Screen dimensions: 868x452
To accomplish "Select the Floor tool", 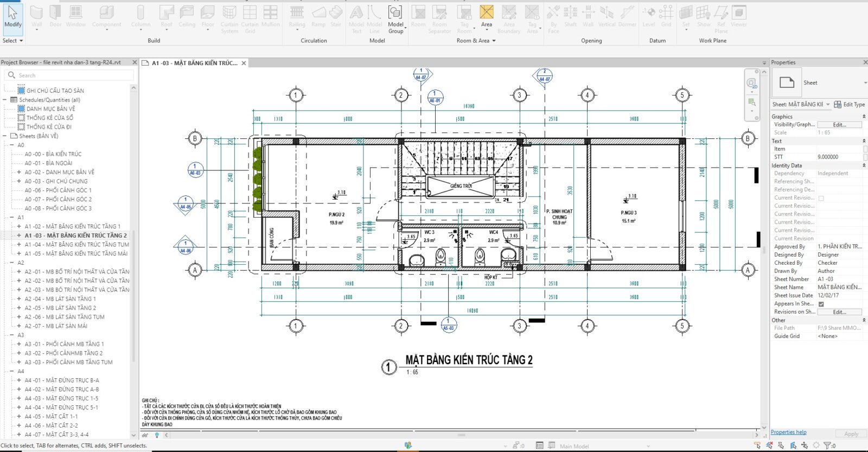I will pos(208,17).
